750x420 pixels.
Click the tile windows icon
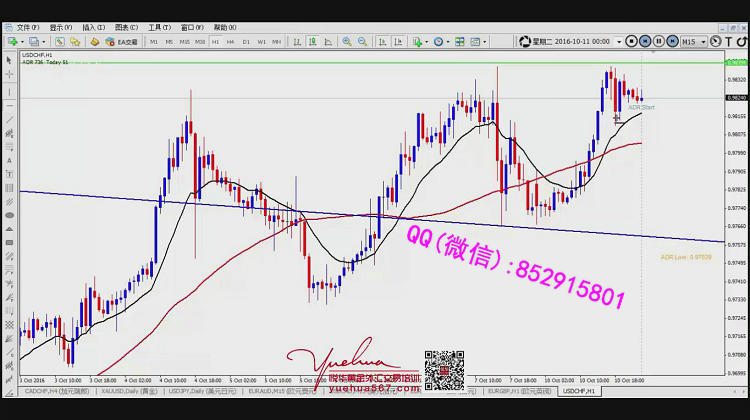(460, 42)
